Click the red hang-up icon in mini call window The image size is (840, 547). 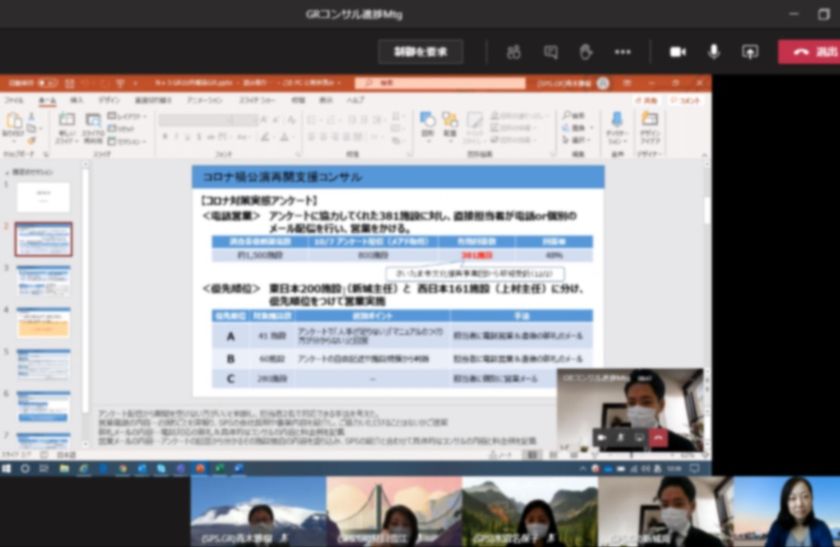(x=658, y=437)
